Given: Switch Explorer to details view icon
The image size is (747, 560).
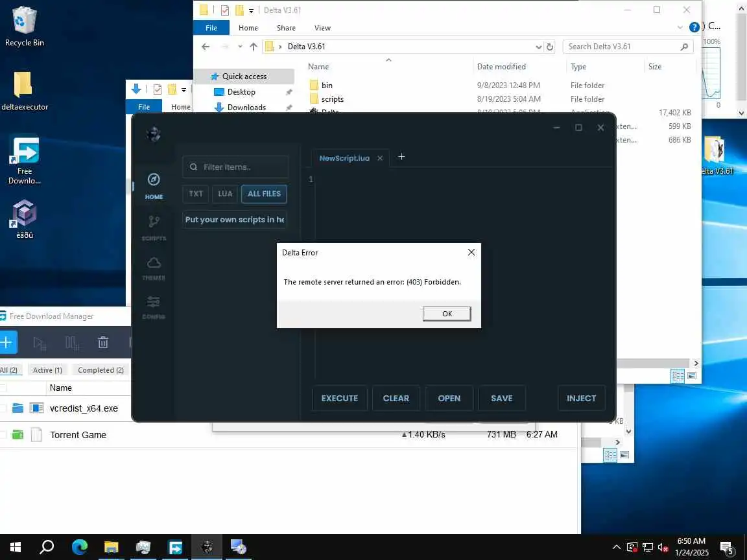Looking at the screenshot, I should click(678, 376).
